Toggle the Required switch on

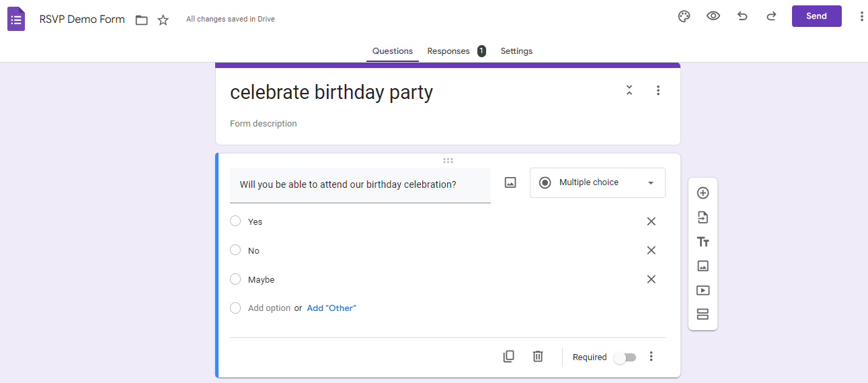[x=625, y=357]
